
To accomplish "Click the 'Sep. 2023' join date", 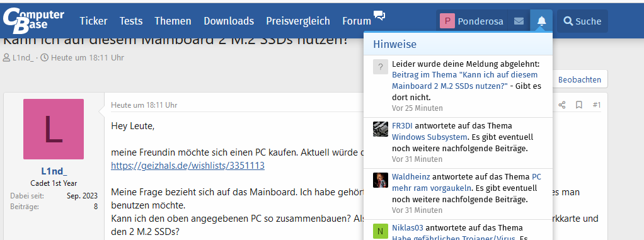I will tap(82, 196).
